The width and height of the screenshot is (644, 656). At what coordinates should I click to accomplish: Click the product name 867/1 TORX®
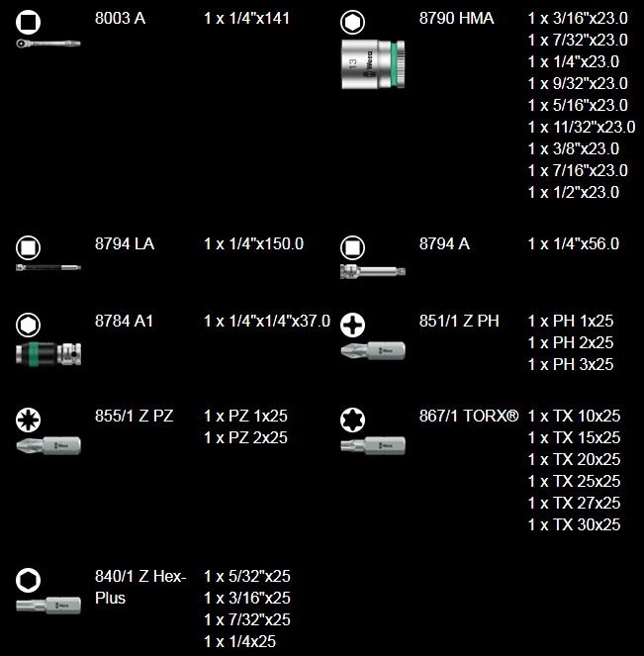469,416
